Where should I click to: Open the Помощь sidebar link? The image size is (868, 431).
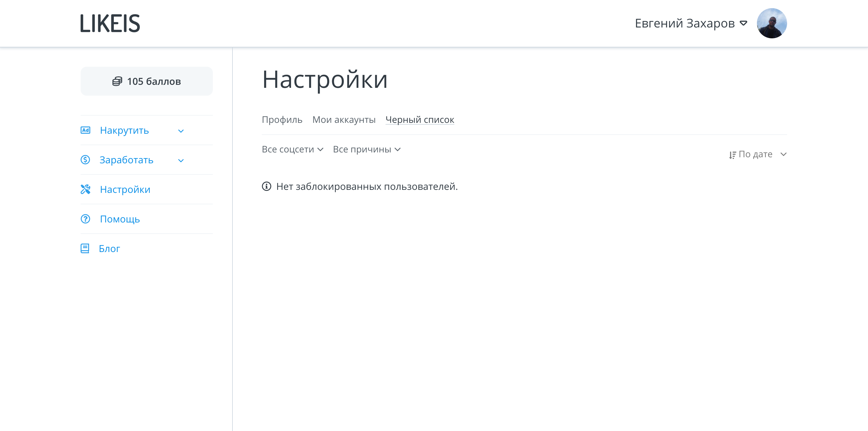click(x=120, y=219)
